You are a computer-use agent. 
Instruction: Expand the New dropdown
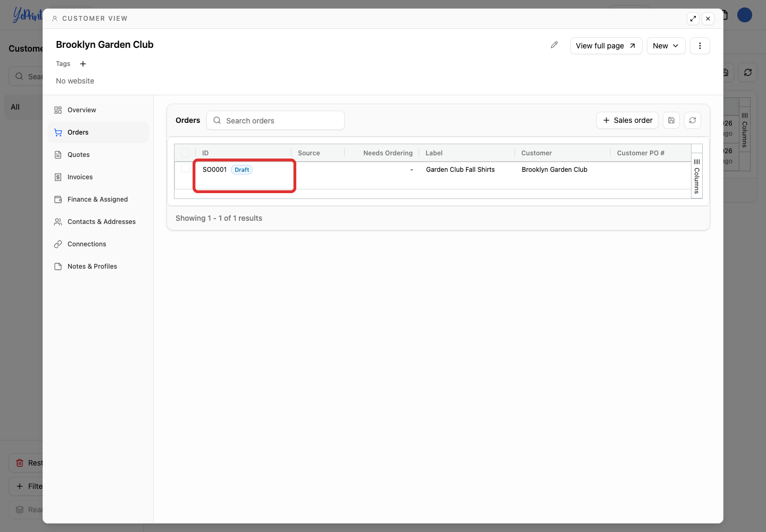[x=666, y=46]
